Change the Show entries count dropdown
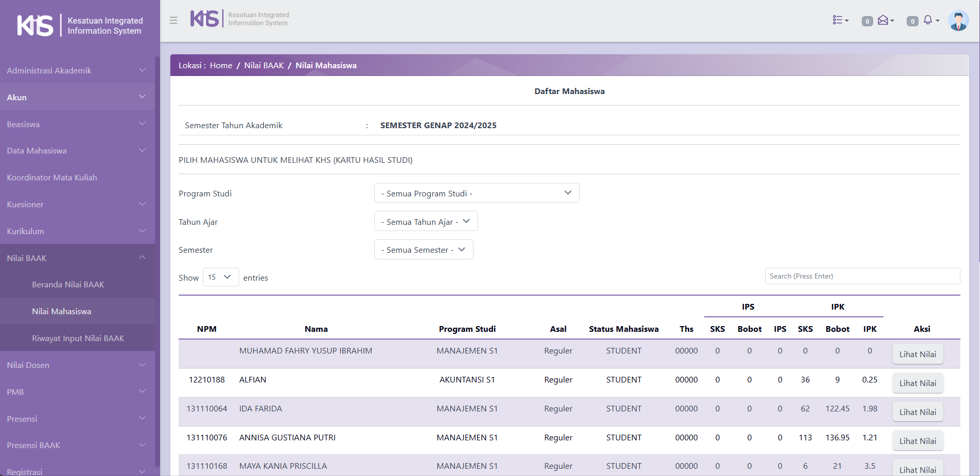980x476 pixels. point(220,278)
